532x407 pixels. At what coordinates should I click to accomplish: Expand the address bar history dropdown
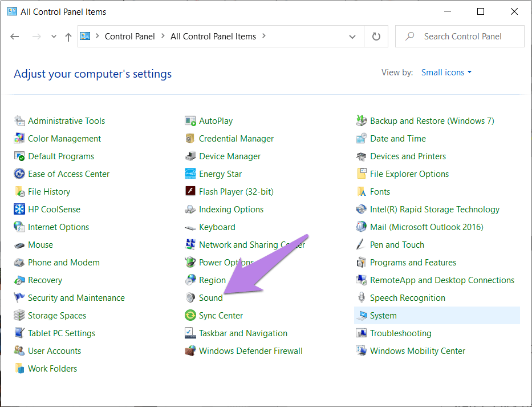click(x=352, y=37)
